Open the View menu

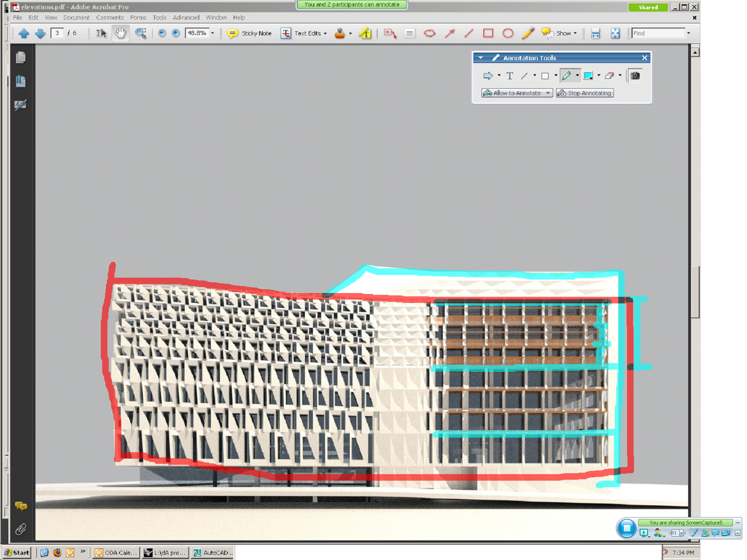click(51, 18)
